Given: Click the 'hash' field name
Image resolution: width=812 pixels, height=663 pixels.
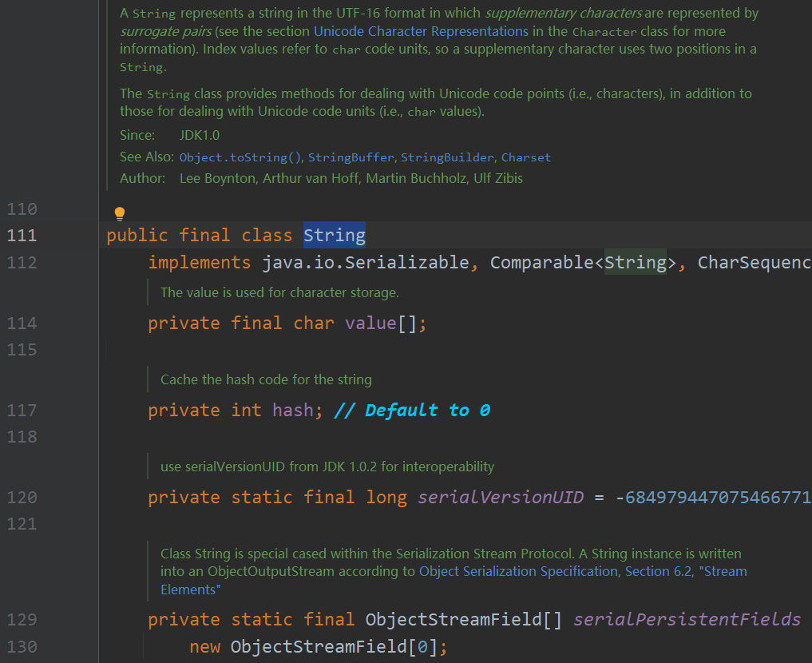Looking at the screenshot, I should 293,411.
